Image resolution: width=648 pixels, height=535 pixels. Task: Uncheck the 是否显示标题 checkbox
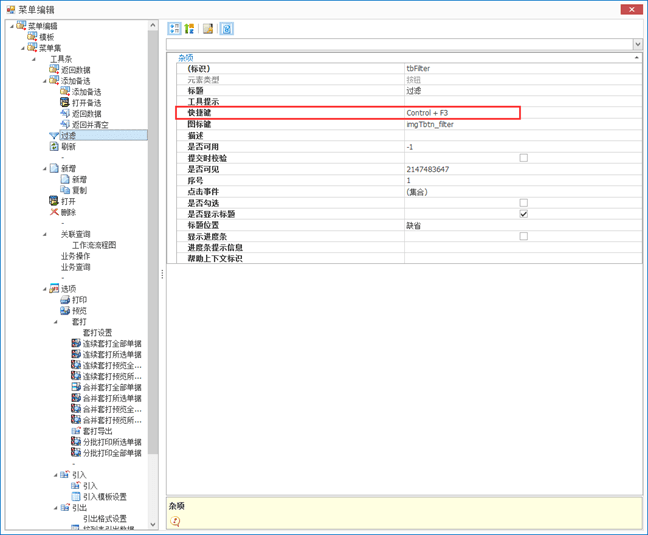coord(523,214)
